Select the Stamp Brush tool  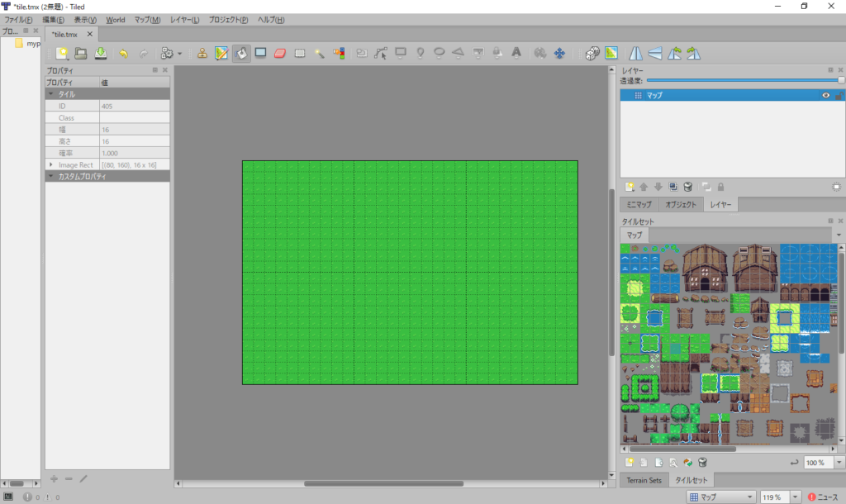pyautogui.click(x=202, y=53)
